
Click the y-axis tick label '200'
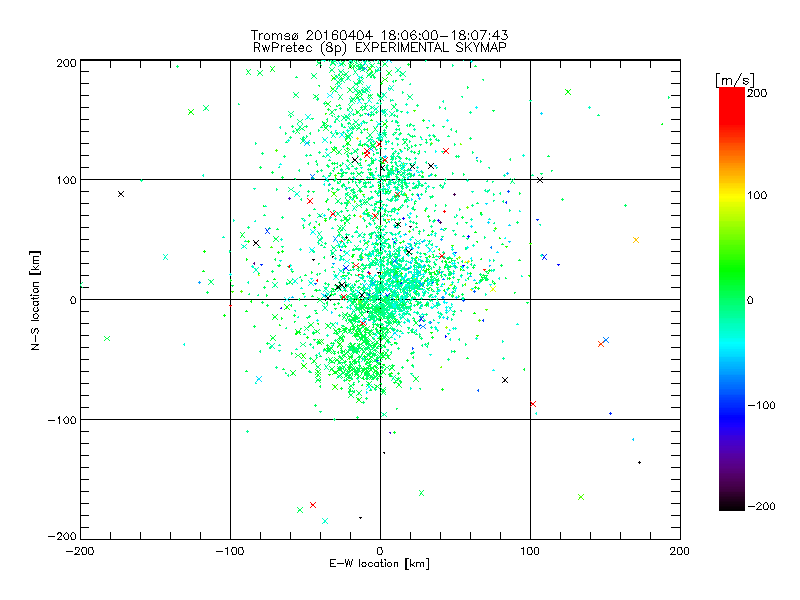(66, 63)
